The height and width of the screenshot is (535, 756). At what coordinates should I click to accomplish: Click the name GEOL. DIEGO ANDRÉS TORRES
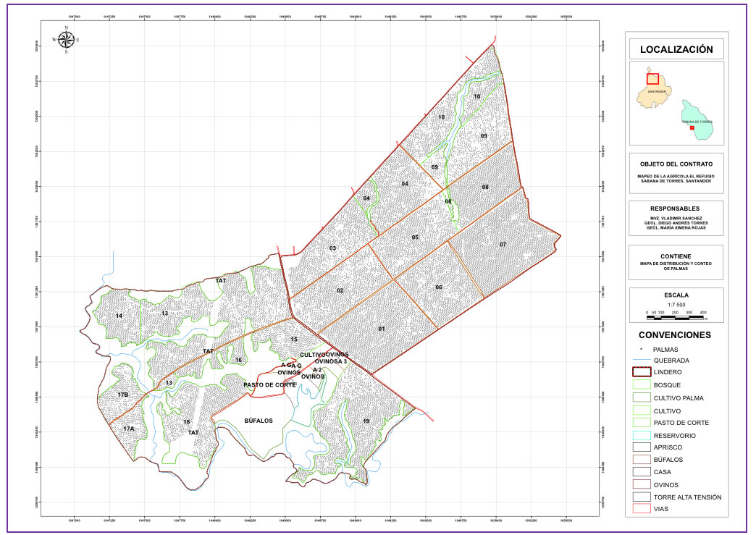coord(676,223)
